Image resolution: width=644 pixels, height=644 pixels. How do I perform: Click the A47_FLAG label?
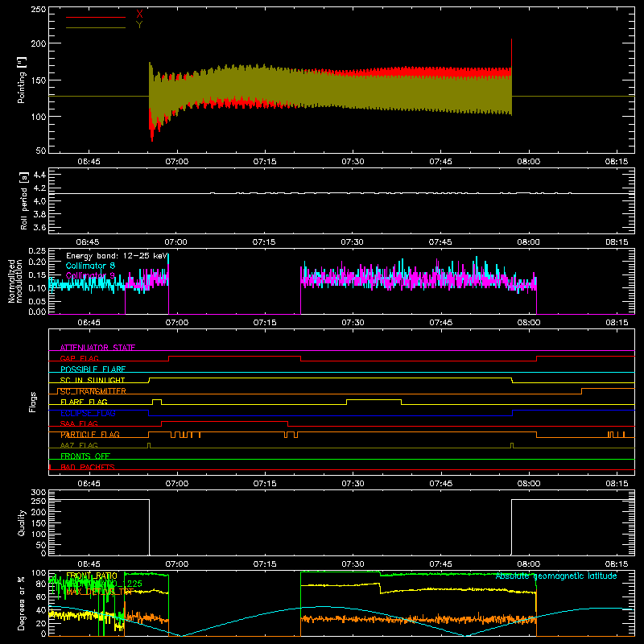[x=79, y=445]
